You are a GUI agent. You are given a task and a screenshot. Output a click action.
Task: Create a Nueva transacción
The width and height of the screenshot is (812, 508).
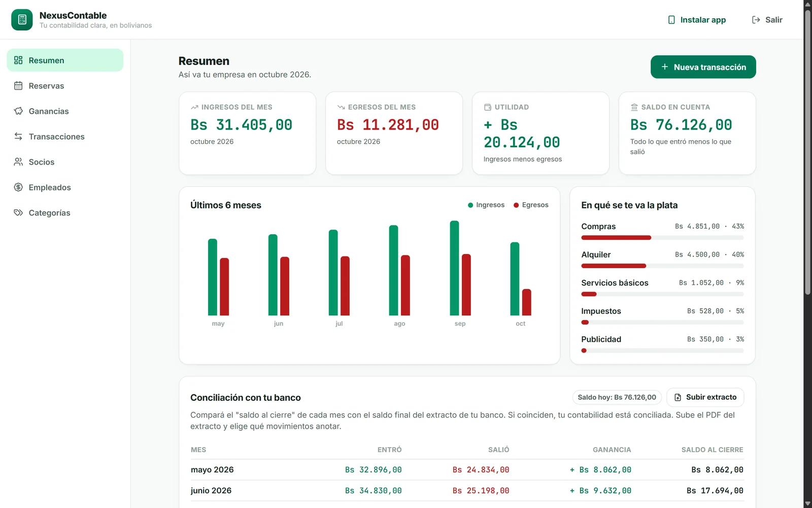[703, 67]
